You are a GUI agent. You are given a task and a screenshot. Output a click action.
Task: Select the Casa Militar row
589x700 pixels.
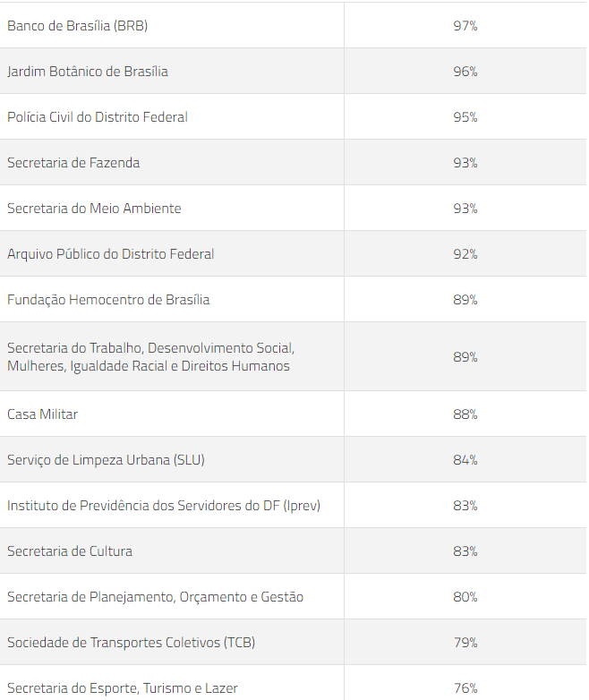(x=293, y=414)
